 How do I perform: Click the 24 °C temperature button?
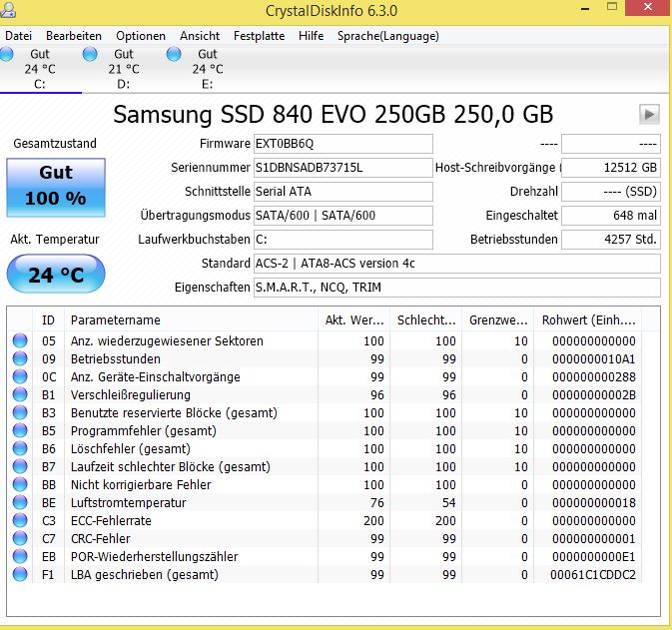(x=56, y=274)
